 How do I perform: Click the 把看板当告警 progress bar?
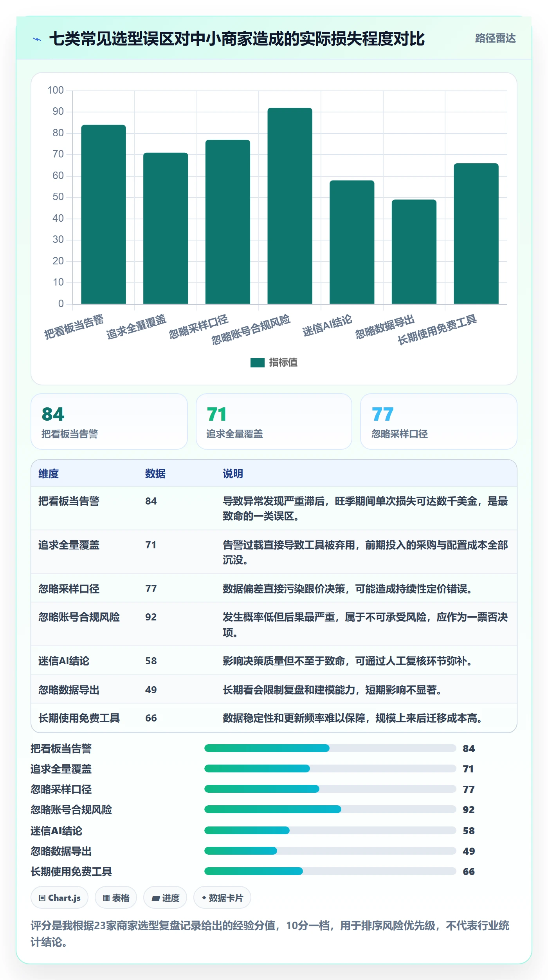tap(330, 748)
